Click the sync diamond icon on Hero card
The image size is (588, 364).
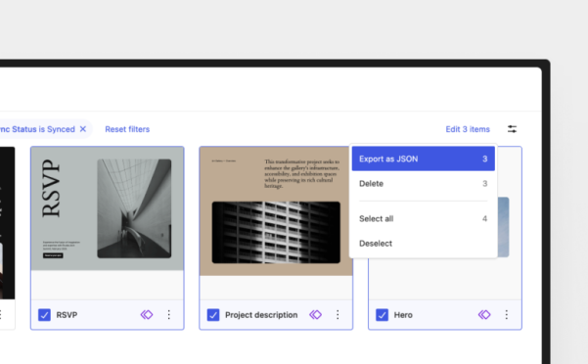[484, 314]
